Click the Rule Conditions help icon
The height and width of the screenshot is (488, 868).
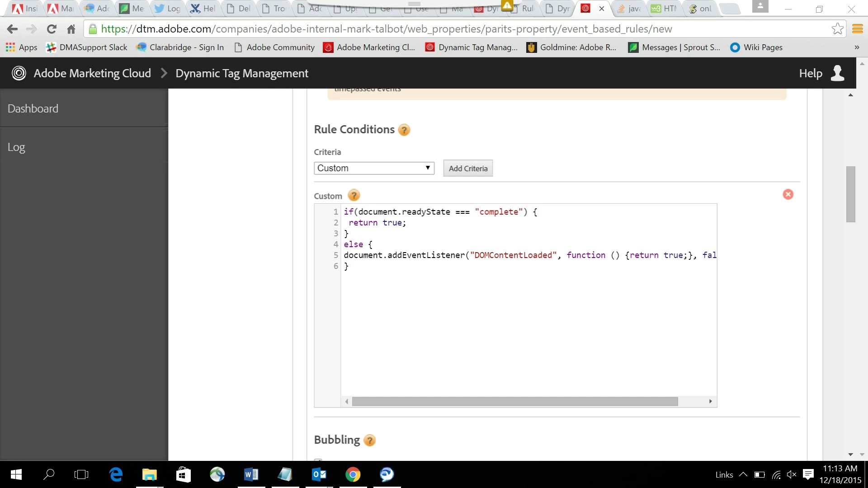[x=404, y=130]
